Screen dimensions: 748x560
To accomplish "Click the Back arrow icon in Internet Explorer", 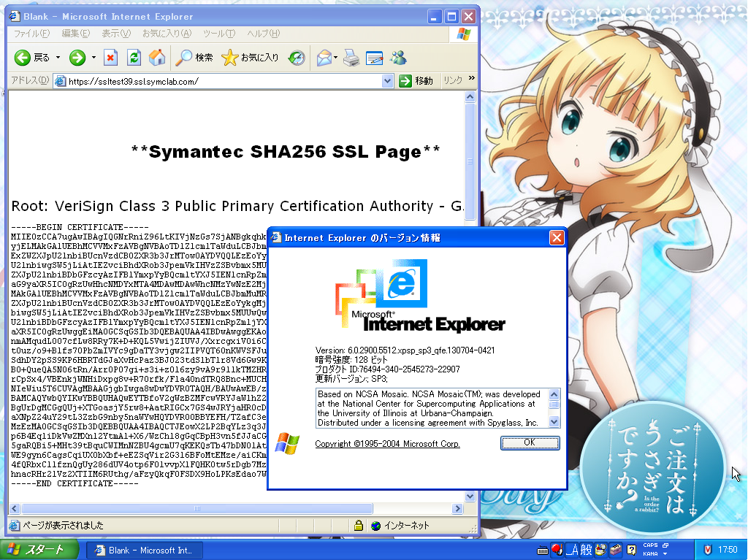I will (22, 58).
